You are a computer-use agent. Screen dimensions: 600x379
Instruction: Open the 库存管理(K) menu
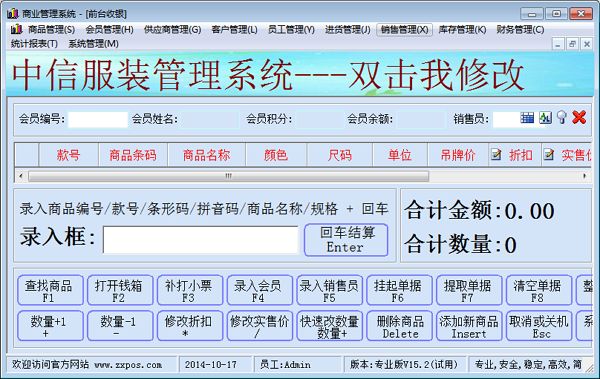462,29
